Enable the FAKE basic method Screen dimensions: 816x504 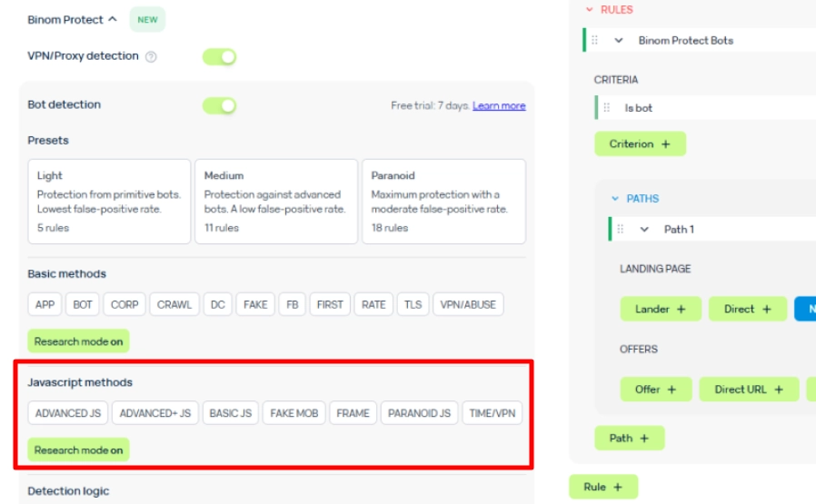(x=255, y=304)
